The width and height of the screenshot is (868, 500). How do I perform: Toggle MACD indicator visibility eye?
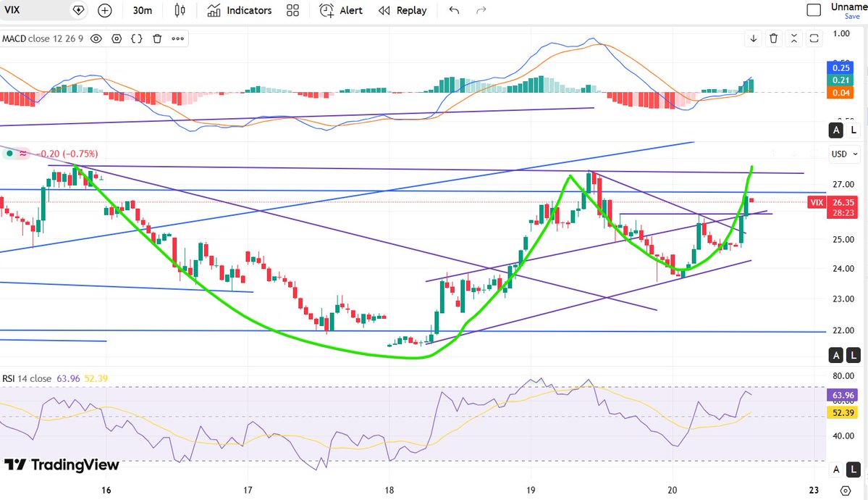[x=96, y=39]
